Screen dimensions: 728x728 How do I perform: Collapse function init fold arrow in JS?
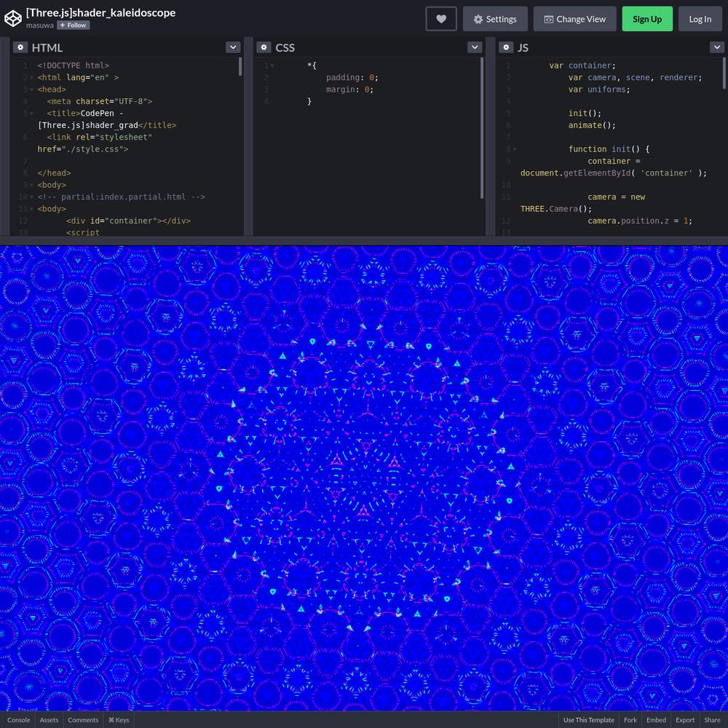pyautogui.click(x=515, y=149)
